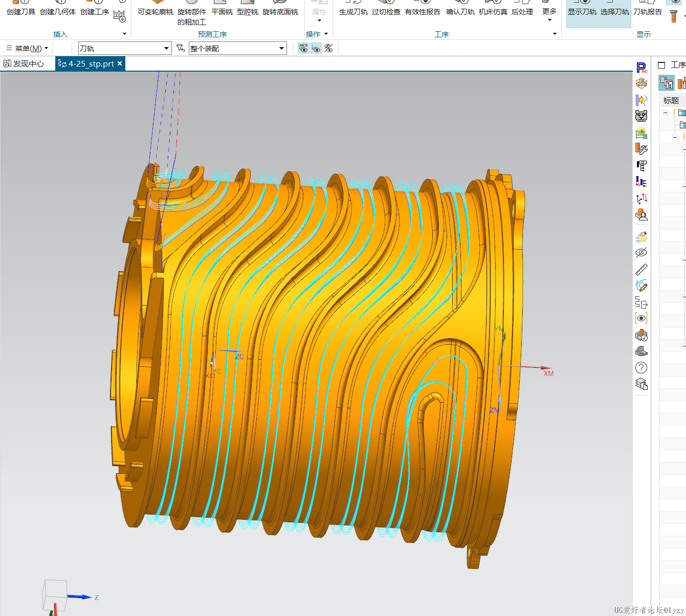Click the reset filter funnel icon
Screen dimensions: 686x616
(x=180, y=48)
